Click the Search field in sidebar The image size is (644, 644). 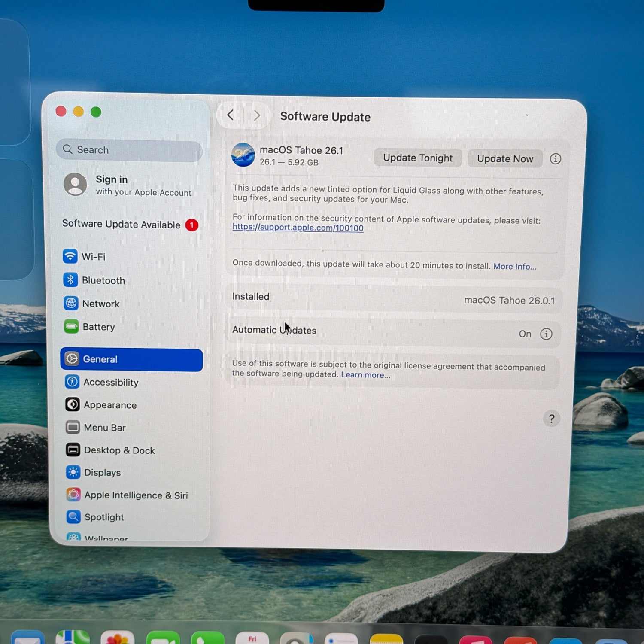[x=129, y=150]
